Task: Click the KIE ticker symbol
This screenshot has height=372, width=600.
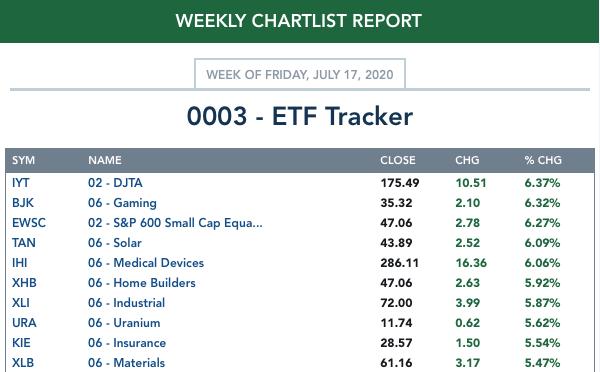Action: (21, 343)
